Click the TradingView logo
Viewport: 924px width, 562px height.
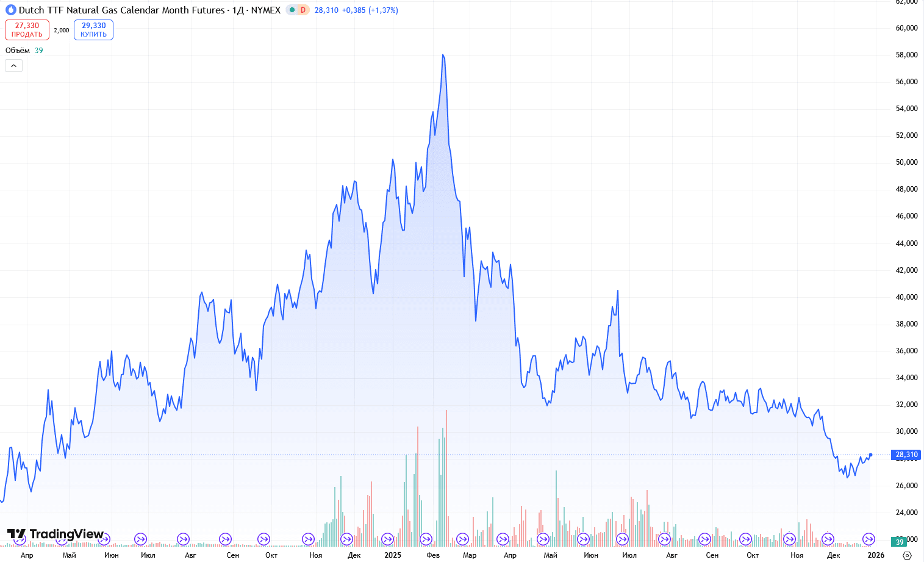click(x=56, y=535)
